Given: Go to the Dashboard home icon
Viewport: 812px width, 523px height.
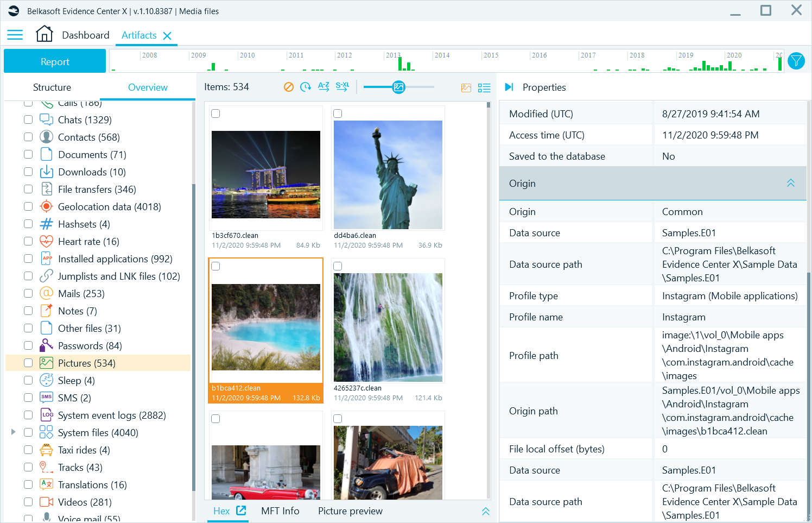Looking at the screenshot, I should [44, 34].
